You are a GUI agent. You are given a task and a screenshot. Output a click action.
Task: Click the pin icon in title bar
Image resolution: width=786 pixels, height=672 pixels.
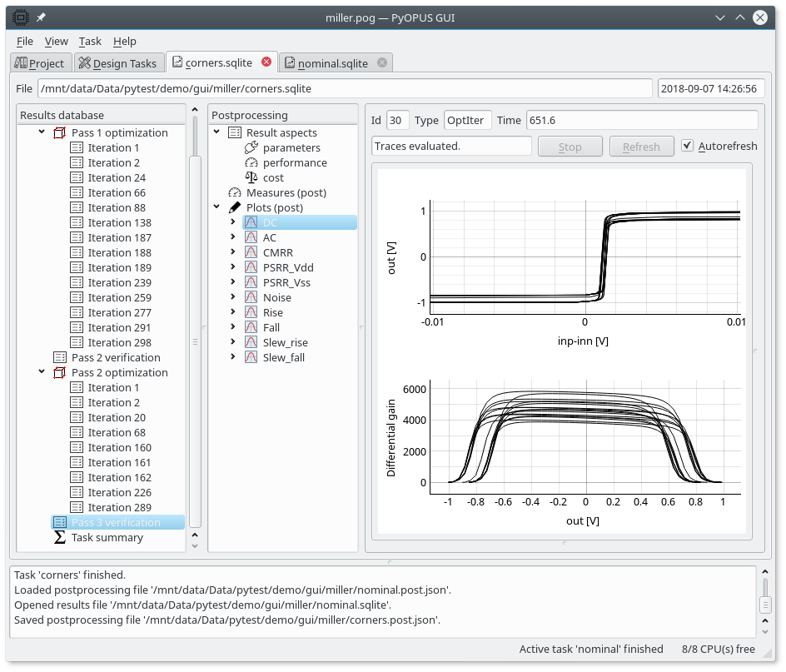click(41, 17)
